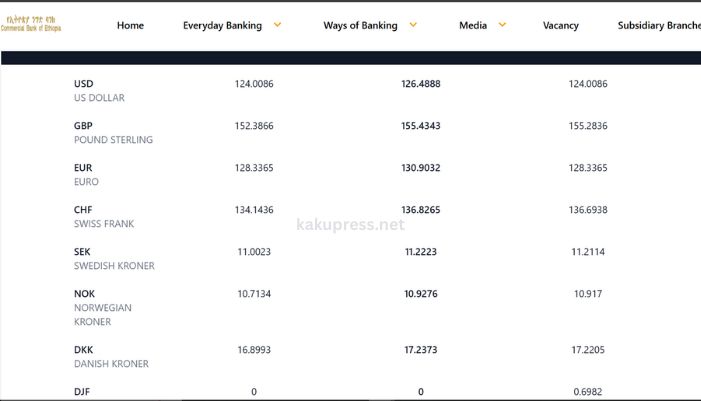Click the NOK Norwegian Kroner label

tap(102, 308)
